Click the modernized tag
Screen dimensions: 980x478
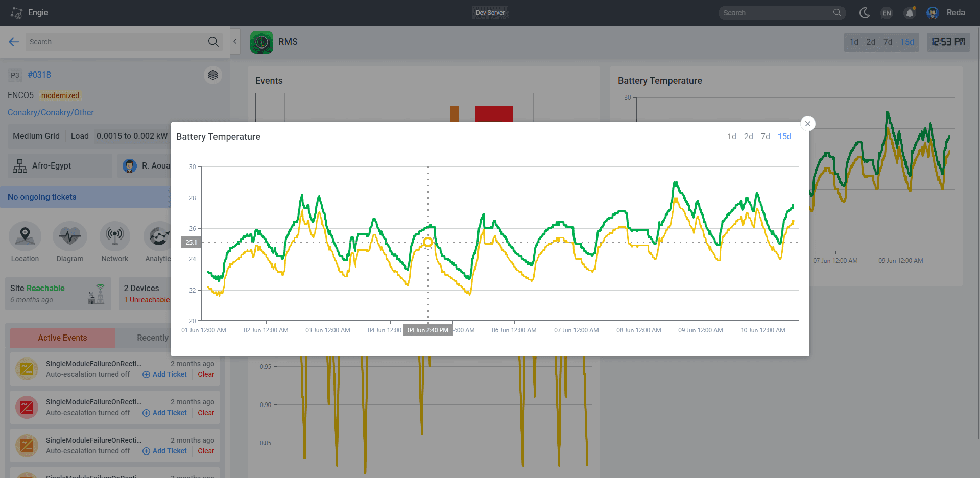(x=60, y=95)
